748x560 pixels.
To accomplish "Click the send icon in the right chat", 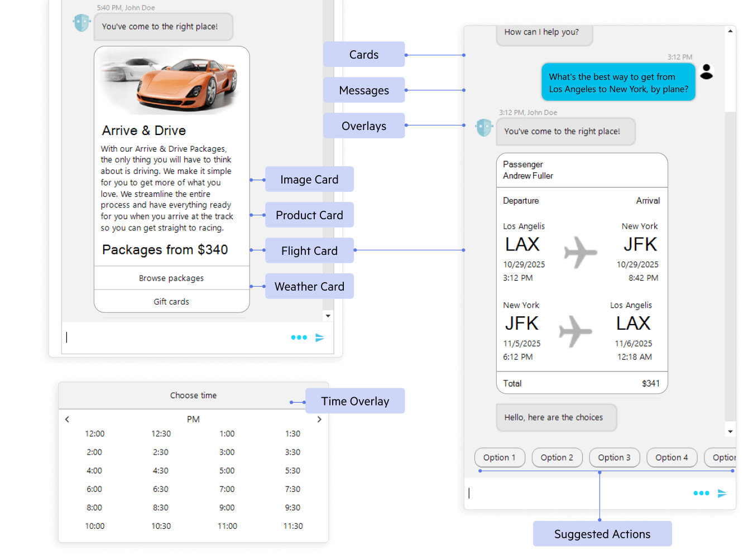I will [722, 493].
